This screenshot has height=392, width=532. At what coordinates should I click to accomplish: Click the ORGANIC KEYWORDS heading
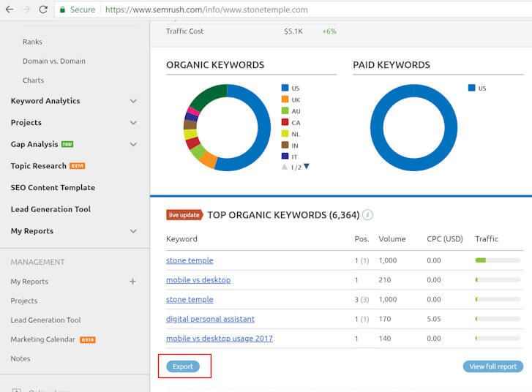215,65
